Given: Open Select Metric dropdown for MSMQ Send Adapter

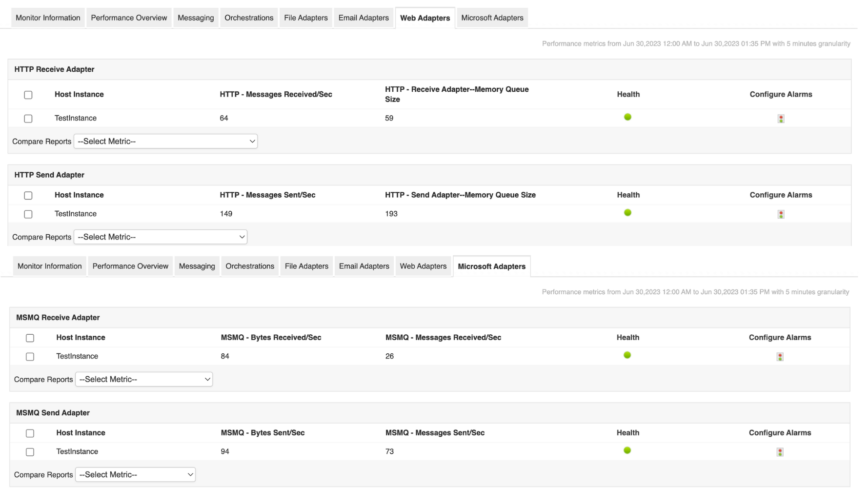Looking at the screenshot, I should tap(135, 475).
